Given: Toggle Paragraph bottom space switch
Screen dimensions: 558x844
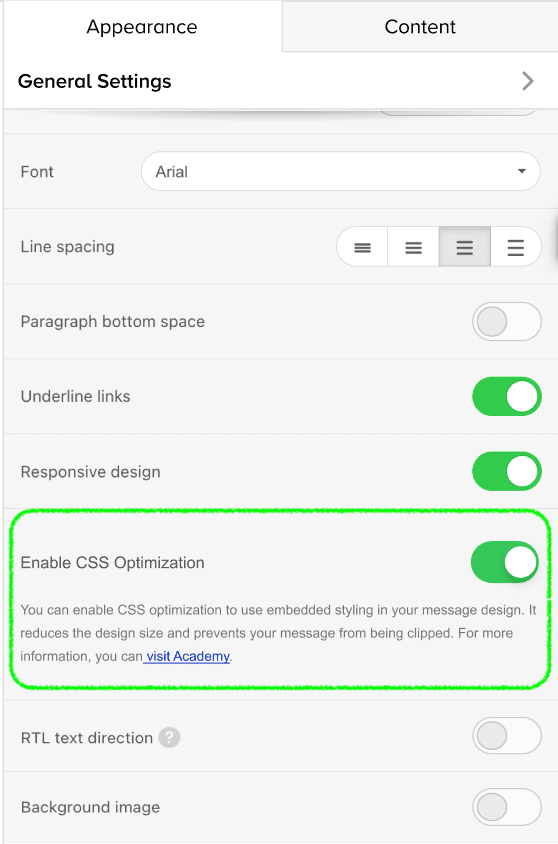Looking at the screenshot, I should (506, 322).
